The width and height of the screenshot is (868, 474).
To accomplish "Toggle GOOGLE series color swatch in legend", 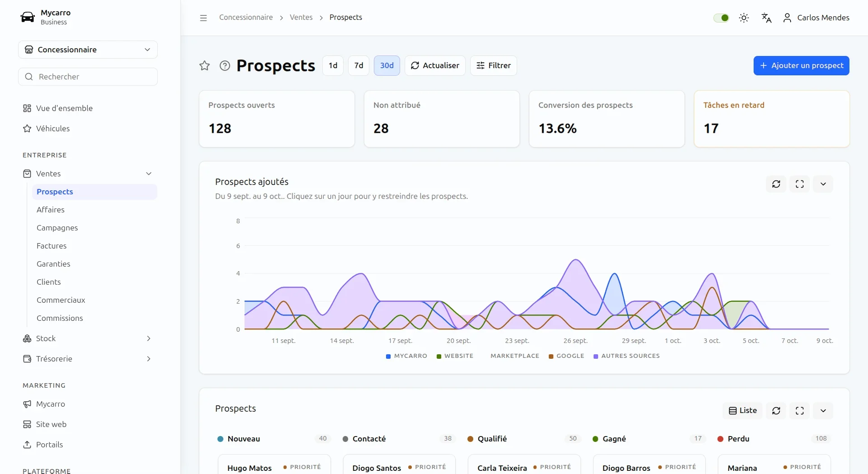I will [551, 357].
